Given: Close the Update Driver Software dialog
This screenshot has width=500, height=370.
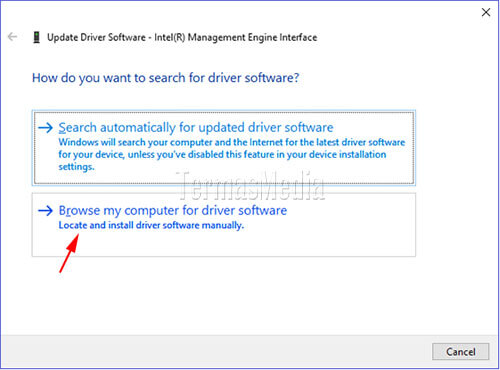Looking at the screenshot, I should [x=486, y=12].
